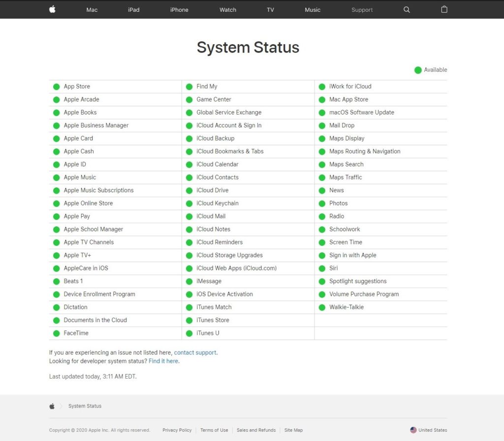Expand the Maps Search status entry
Image resolution: width=504 pixels, height=441 pixels.
click(x=346, y=164)
